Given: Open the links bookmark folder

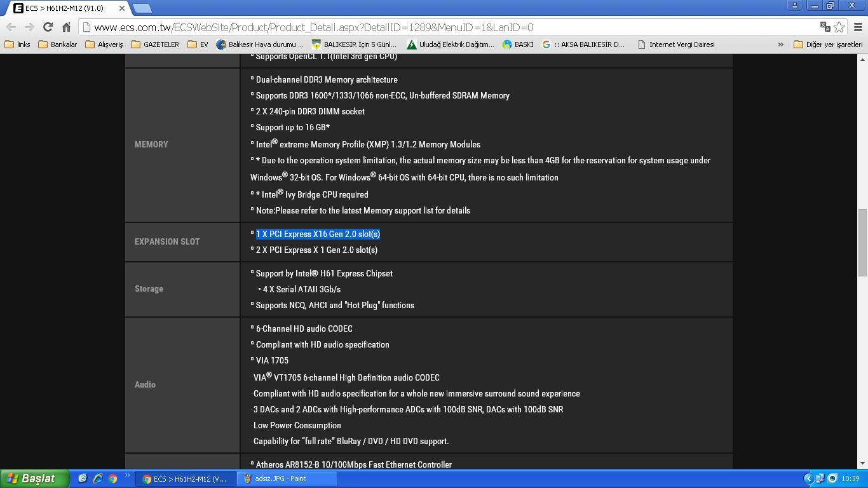Looking at the screenshot, I should pos(18,44).
